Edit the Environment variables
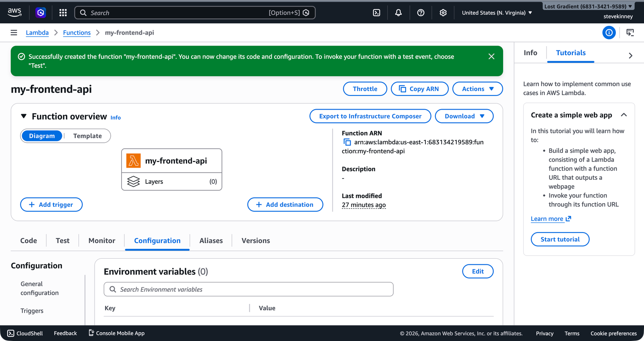Image resolution: width=644 pixels, height=341 pixels. [x=478, y=271]
